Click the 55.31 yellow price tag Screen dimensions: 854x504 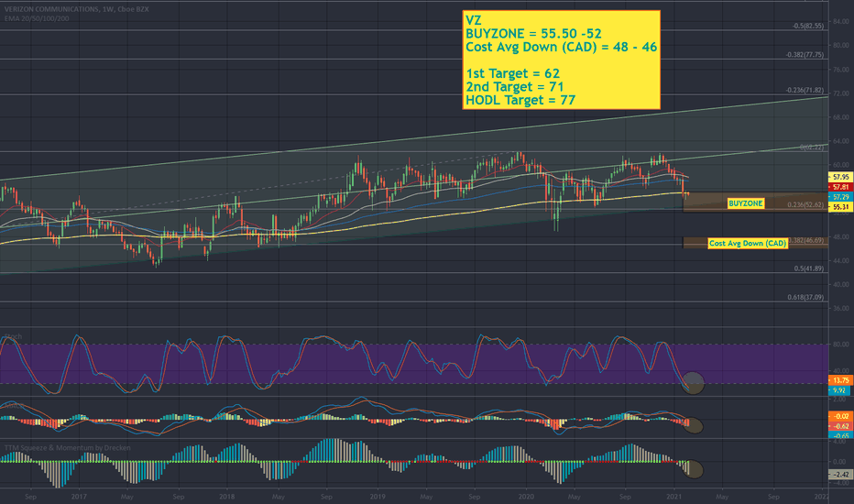pos(840,207)
